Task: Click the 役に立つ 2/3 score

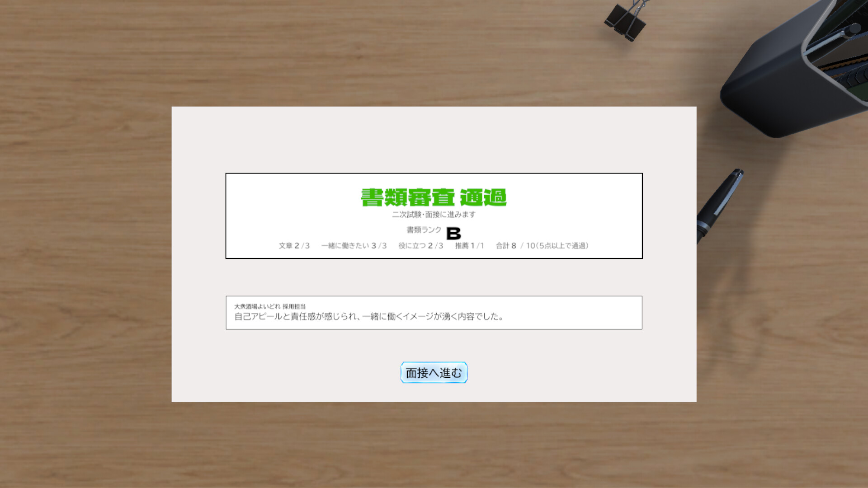Action: coord(420,246)
